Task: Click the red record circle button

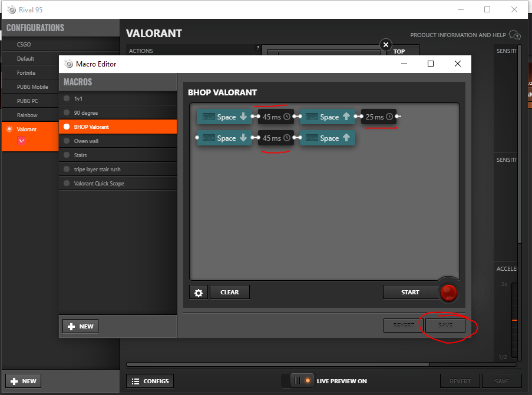Action: (448, 293)
